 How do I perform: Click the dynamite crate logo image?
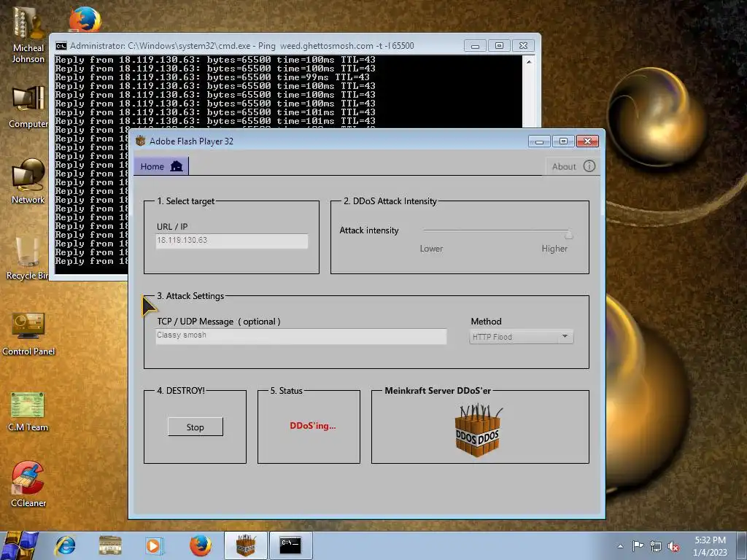tap(478, 430)
